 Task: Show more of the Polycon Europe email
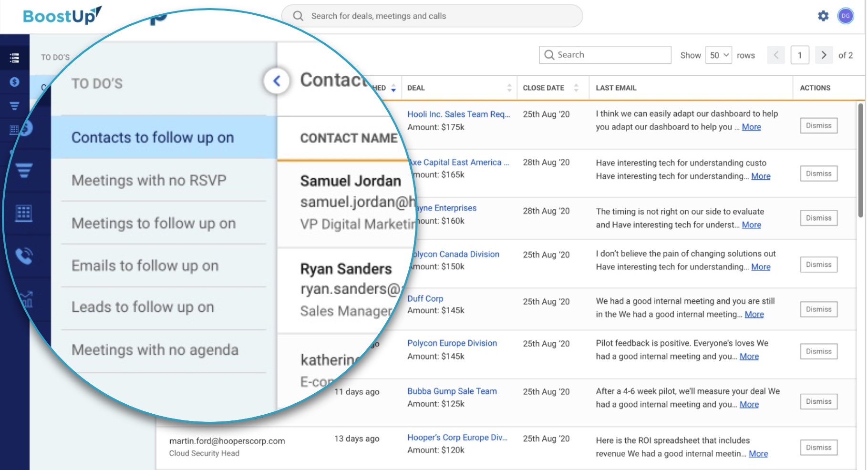click(749, 357)
